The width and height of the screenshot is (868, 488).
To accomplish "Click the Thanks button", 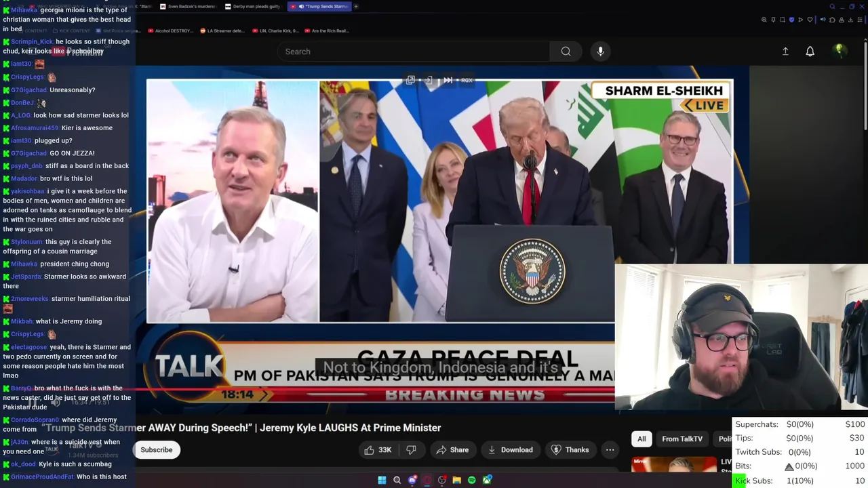I will tap(570, 450).
